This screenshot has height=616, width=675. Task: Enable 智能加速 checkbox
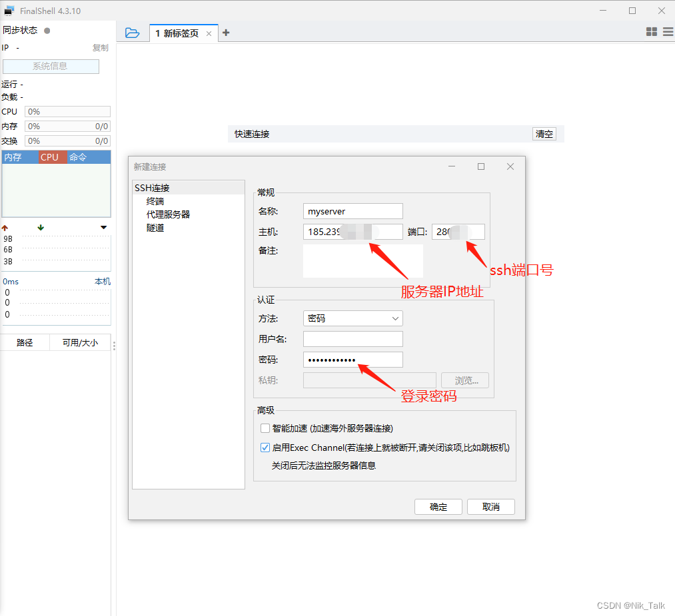pyautogui.click(x=265, y=428)
